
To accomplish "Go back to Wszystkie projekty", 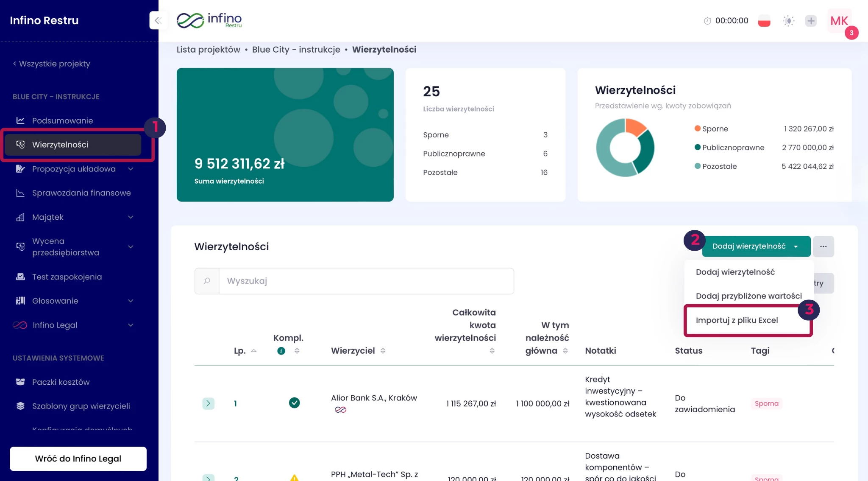I will pyautogui.click(x=51, y=64).
